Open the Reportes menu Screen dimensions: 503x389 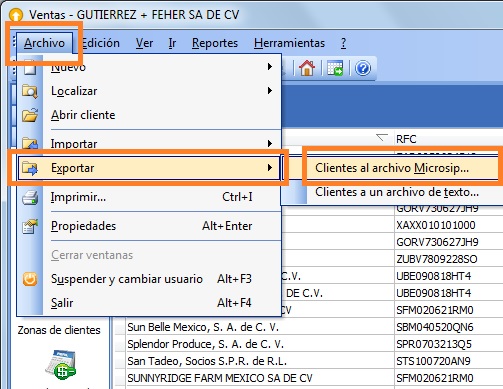point(215,43)
